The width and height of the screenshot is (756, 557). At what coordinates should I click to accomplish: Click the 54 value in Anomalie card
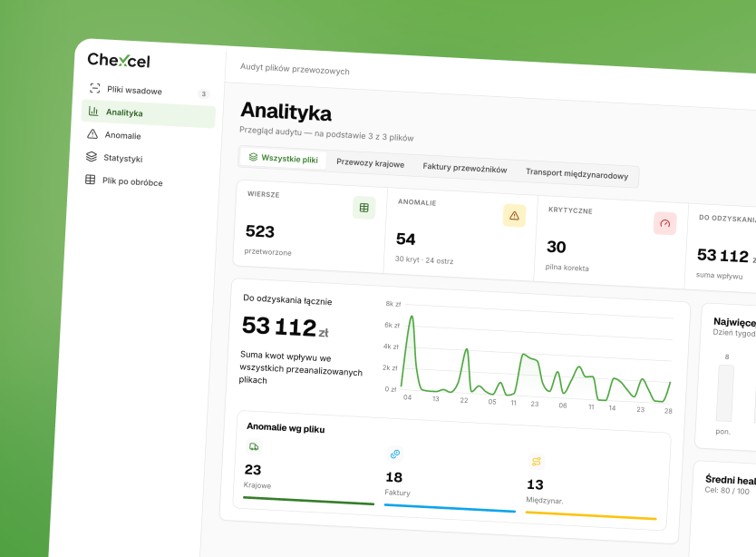tap(405, 239)
